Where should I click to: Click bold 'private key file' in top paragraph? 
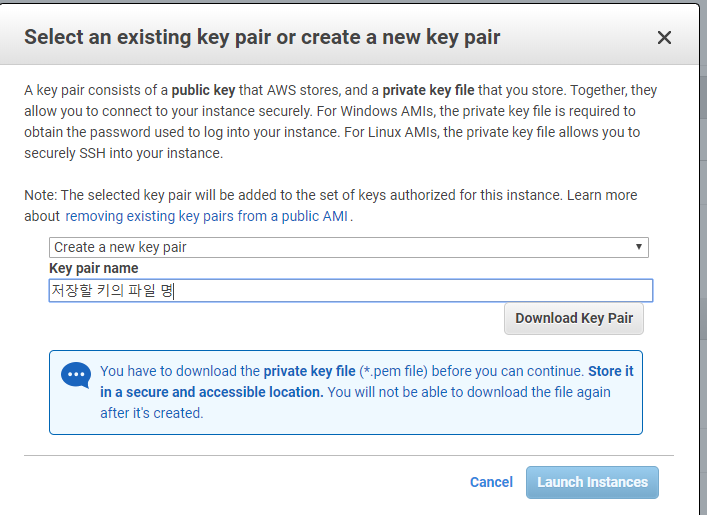(x=428, y=90)
